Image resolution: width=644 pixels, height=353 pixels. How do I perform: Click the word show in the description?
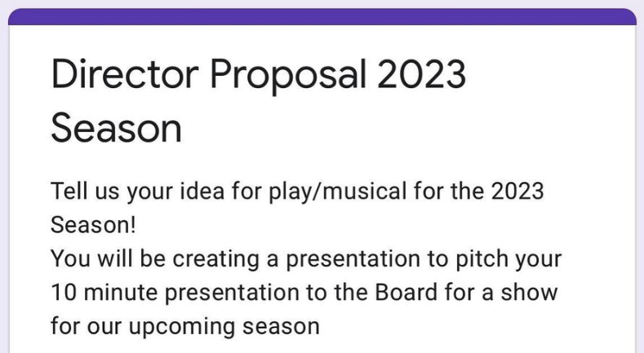point(529,293)
